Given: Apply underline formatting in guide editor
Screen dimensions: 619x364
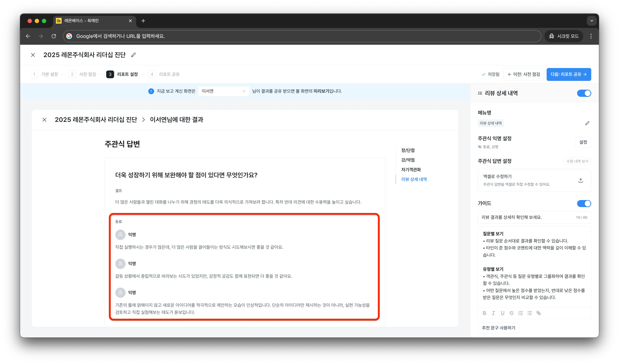Looking at the screenshot, I should pos(503,313).
